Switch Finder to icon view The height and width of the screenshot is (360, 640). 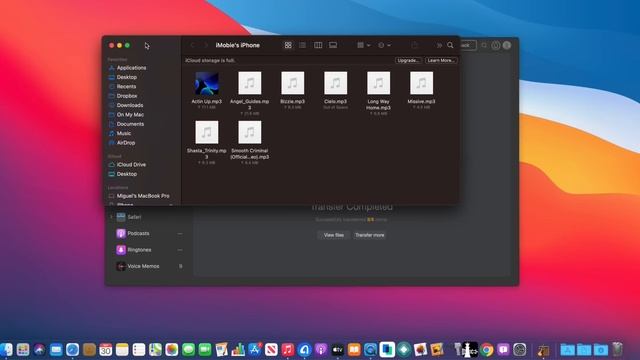point(288,45)
